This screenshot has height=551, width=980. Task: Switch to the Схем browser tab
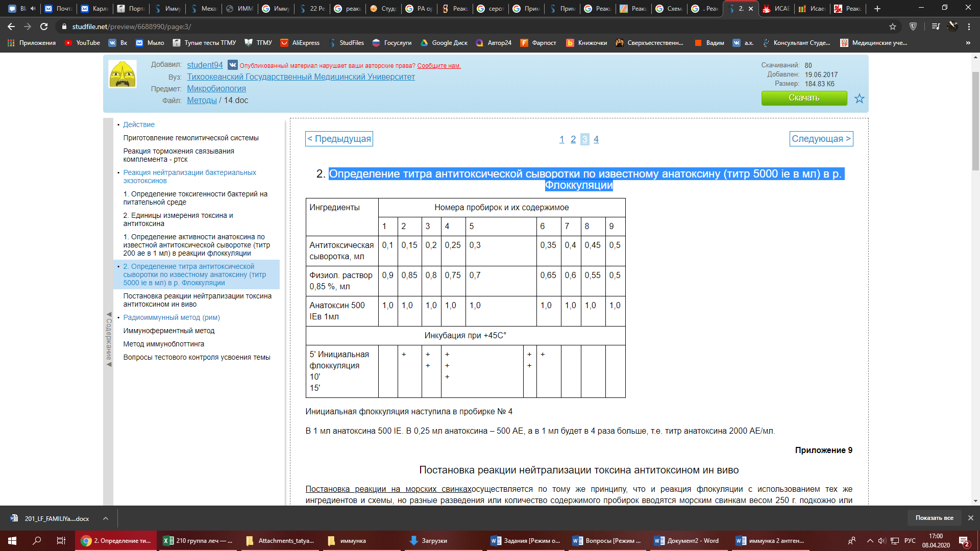(x=669, y=9)
